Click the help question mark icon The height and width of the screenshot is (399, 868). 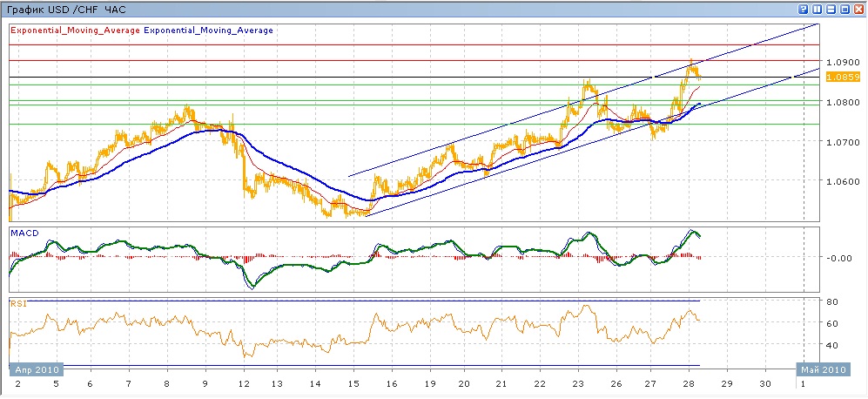802,9
